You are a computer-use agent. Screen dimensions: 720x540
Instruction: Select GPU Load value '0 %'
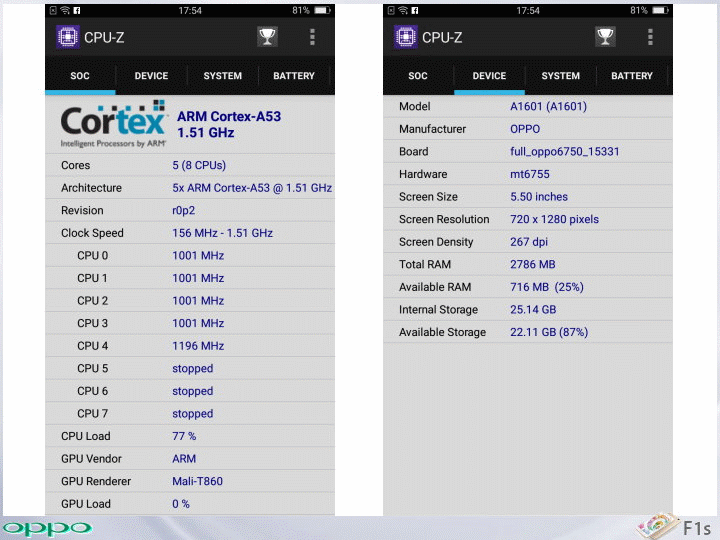click(x=181, y=504)
